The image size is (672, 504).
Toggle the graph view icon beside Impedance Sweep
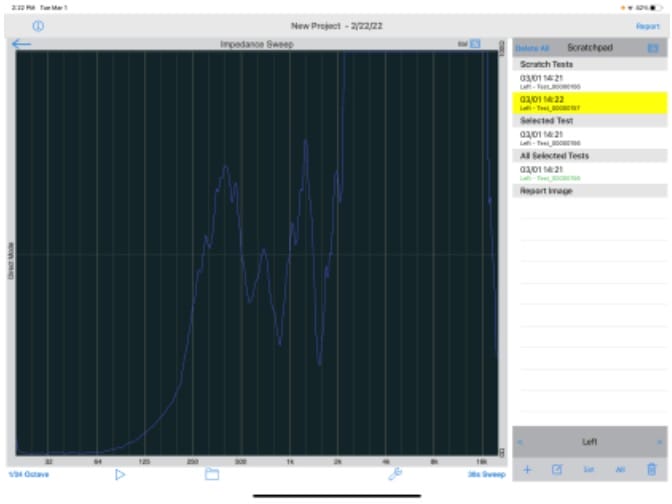476,44
